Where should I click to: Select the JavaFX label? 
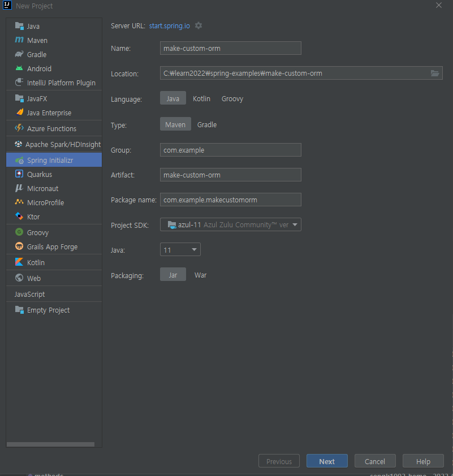pyautogui.click(x=37, y=99)
